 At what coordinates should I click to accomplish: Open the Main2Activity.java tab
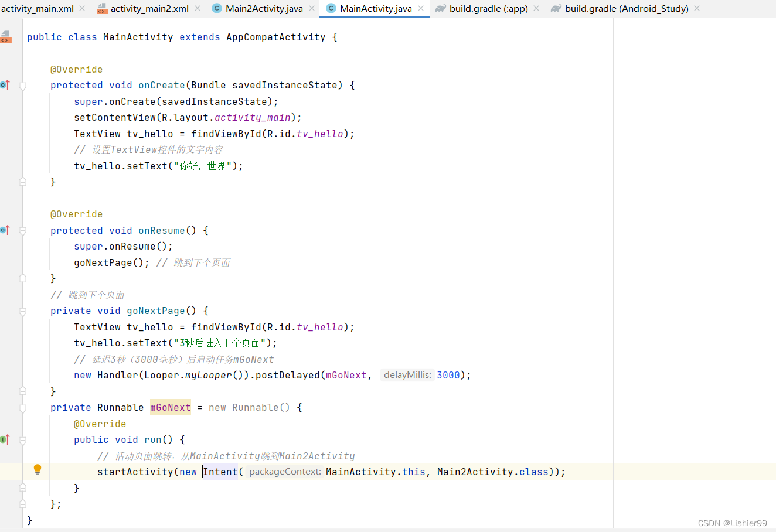pos(264,8)
